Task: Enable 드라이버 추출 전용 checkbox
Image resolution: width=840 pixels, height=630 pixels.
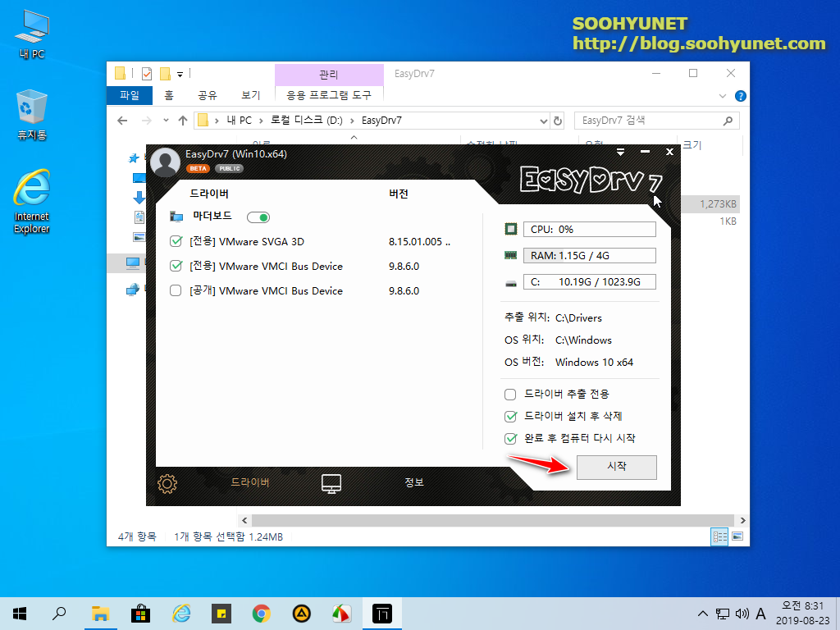Action: click(x=510, y=395)
